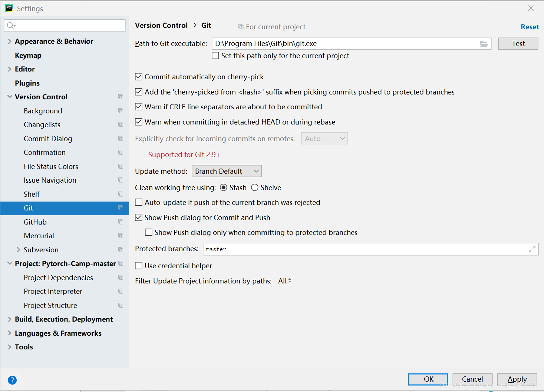Viewport: 544px width, 392px height.
Task: Click the search magnifier in settings search field
Action: click(x=11, y=25)
